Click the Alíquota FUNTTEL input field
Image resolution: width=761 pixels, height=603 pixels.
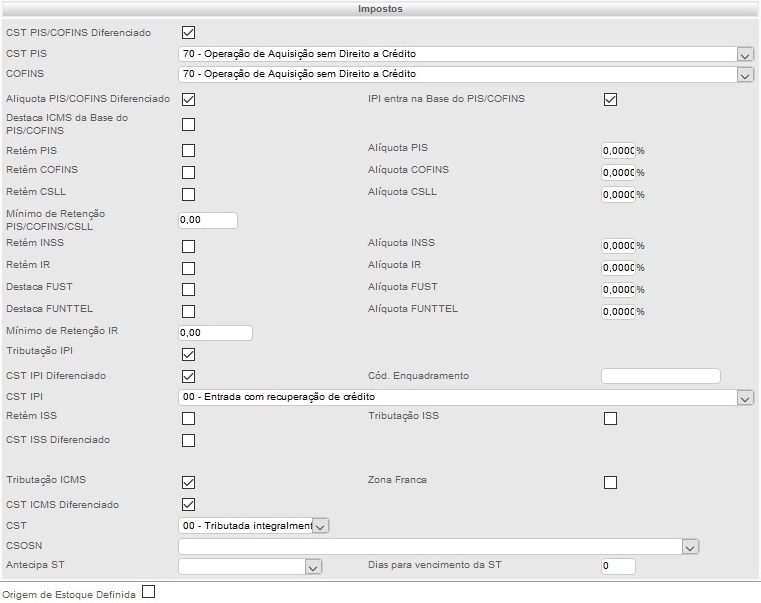pos(618,311)
